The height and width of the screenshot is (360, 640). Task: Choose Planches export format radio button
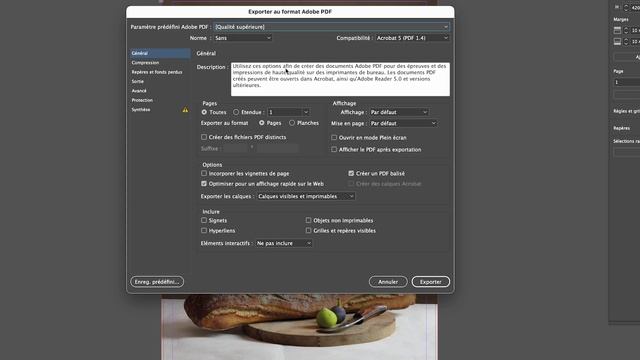292,123
